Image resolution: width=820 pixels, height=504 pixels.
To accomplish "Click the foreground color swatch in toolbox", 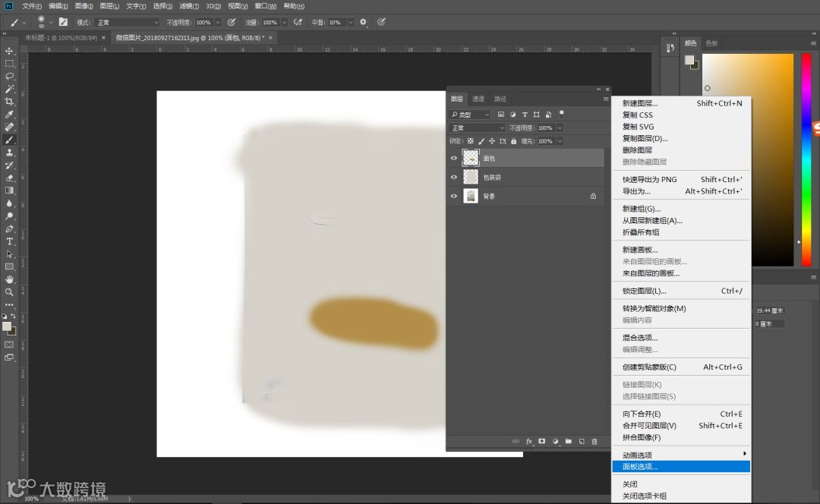I will (x=7, y=326).
